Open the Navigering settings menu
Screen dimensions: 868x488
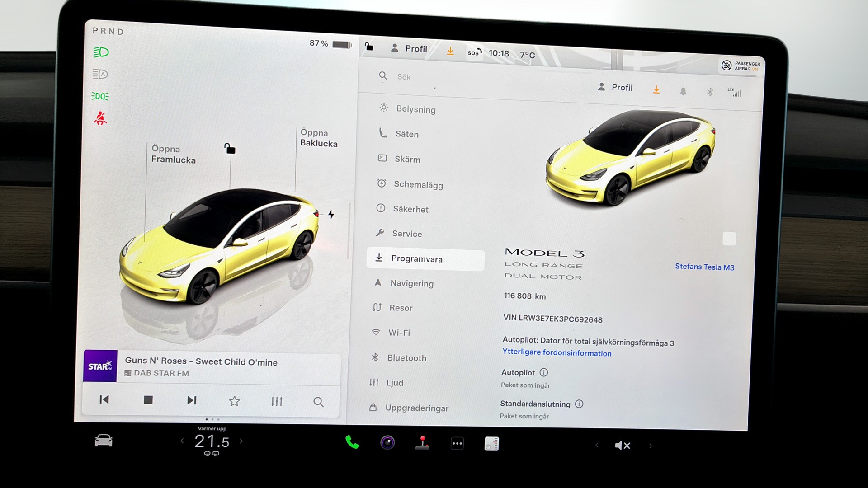point(411,283)
